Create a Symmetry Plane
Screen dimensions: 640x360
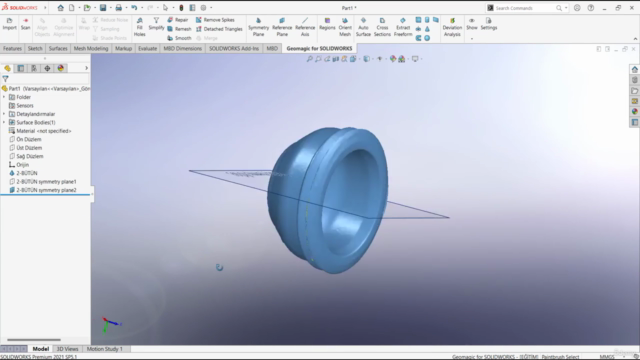point(258,27)
